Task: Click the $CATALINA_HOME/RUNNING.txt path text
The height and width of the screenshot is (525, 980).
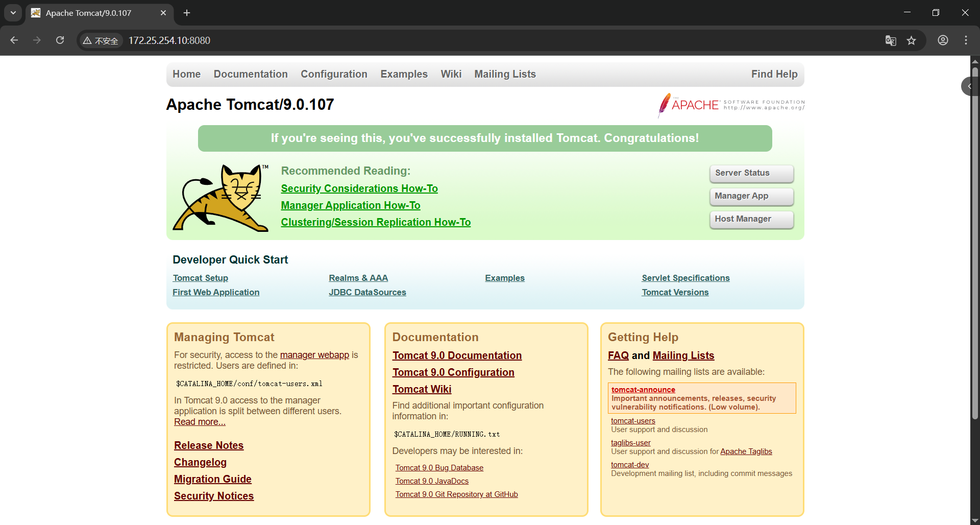Action: click(447, 434)
